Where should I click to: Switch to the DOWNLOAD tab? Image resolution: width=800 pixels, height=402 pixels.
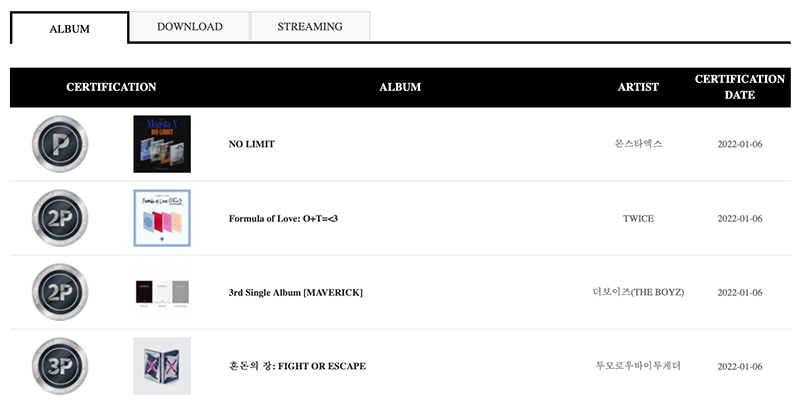(x=190, y=27)
